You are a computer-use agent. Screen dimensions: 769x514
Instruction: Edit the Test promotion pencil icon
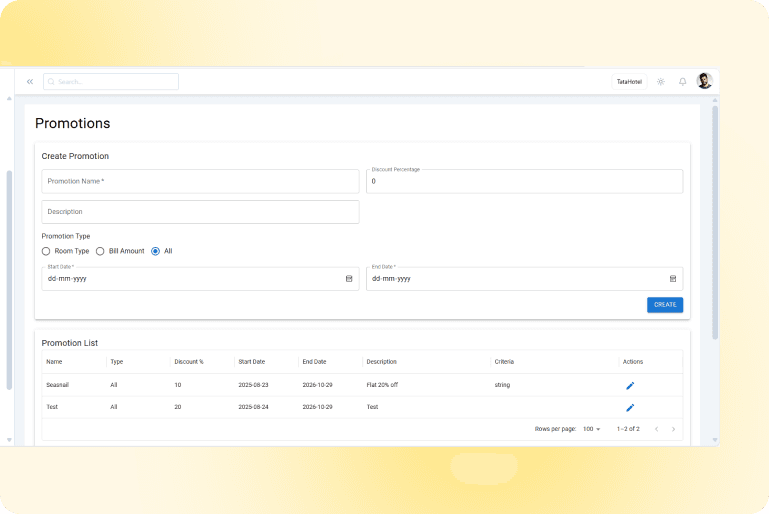pos(630,408)
